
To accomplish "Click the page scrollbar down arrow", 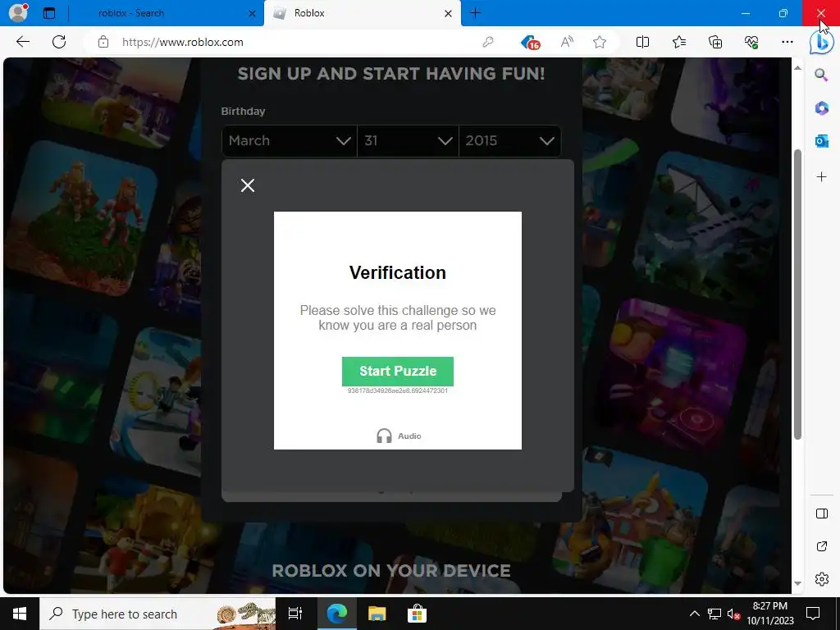I will point(797,583).
